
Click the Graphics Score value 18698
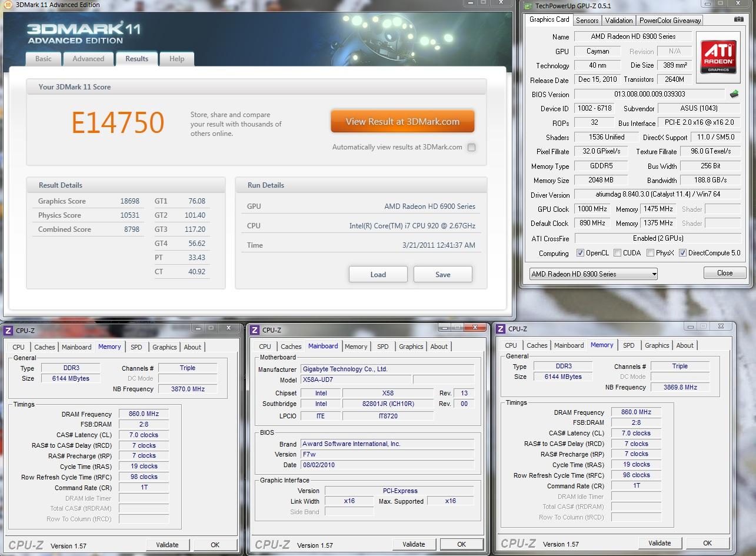[130, 201]
